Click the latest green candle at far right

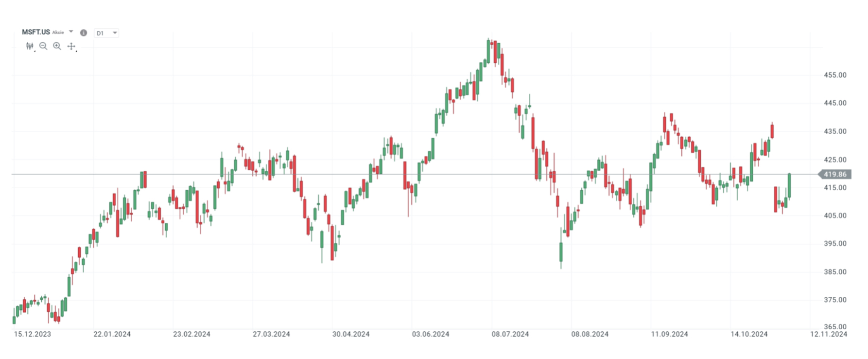[789, 185]
